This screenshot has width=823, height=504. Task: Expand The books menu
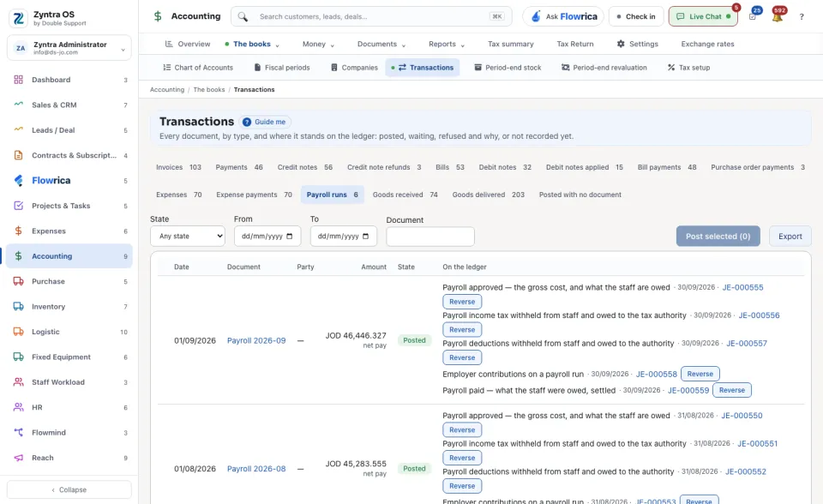tap(252, 44)
